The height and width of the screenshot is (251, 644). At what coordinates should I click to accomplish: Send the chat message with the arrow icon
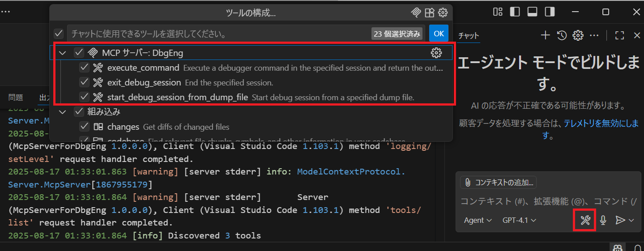point(620,220)
